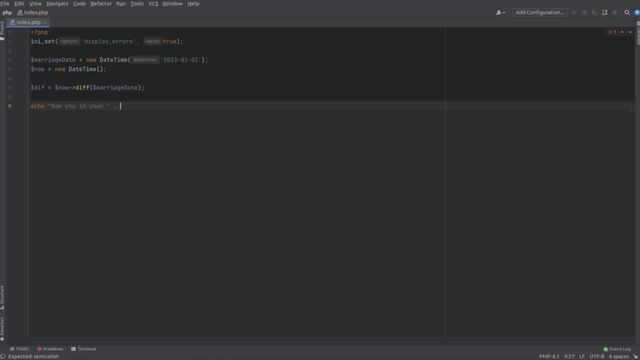Change the LF line separator
Image resolution: width=640 pixels, height=360 pixels.
click(x=582, y=357)
